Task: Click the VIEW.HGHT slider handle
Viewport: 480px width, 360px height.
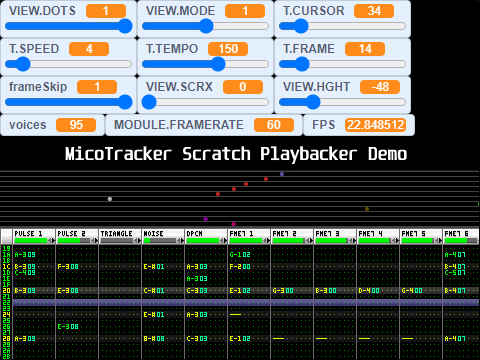Action: point(313,102)
